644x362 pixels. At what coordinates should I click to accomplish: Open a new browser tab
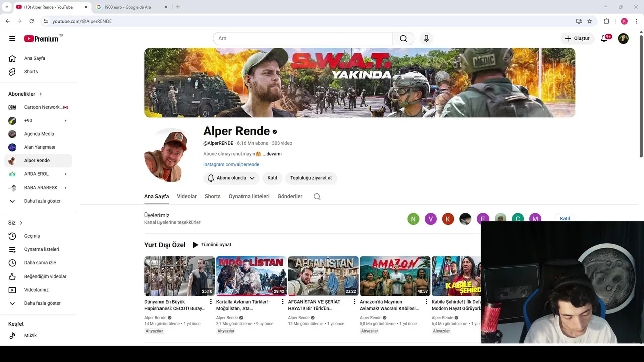point(178,7)
